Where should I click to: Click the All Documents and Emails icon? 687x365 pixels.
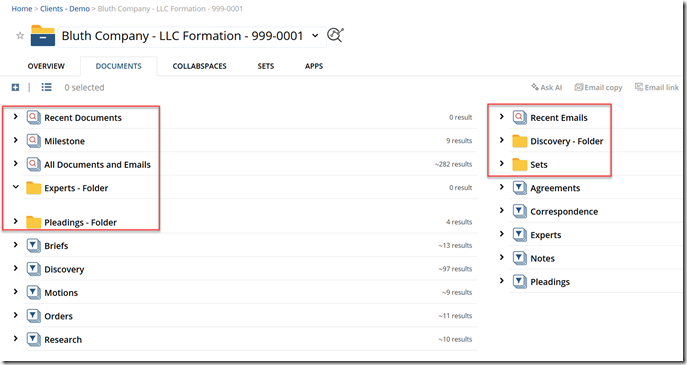point(34,164)
